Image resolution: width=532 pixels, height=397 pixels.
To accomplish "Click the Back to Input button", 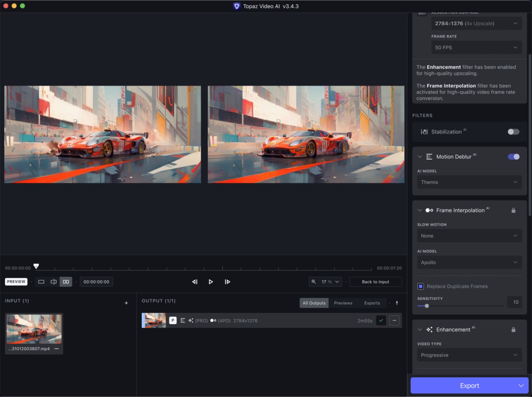I will 375,282.
